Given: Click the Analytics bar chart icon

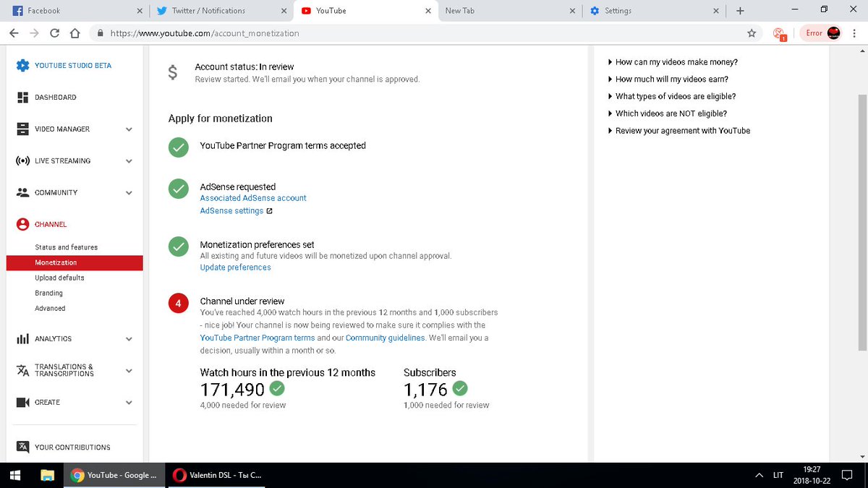Looking at the screenshot, I should coord(22,338).
